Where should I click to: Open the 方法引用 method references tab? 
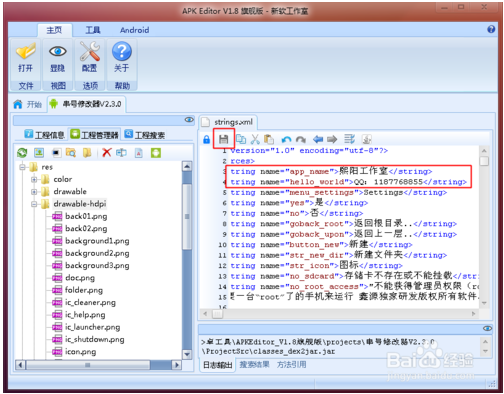(291, 364)
